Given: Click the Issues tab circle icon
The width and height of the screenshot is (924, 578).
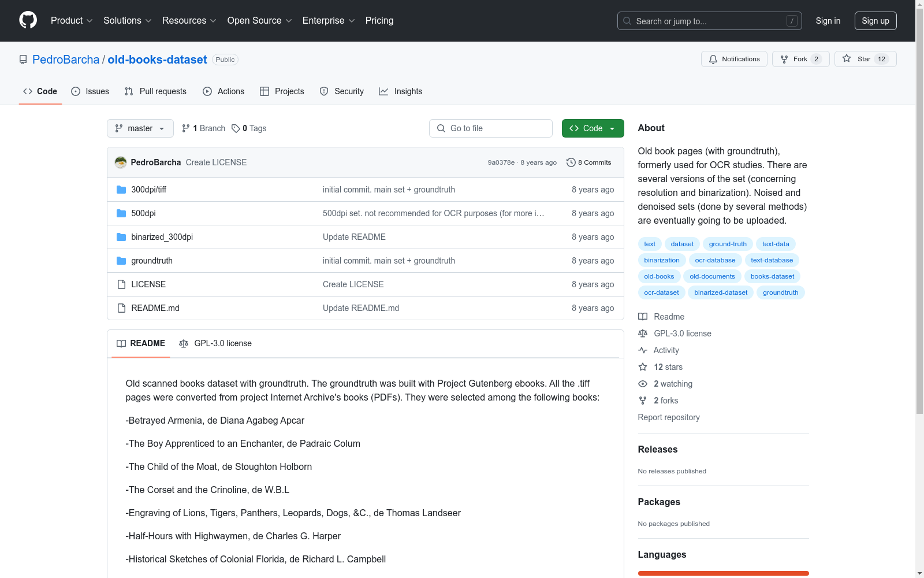Looking at the screenshot, I should point(76,91).
